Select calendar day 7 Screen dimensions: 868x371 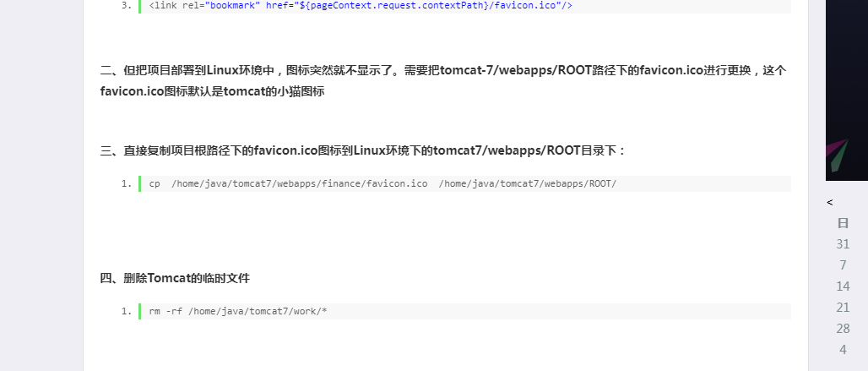tap(843, 265)
